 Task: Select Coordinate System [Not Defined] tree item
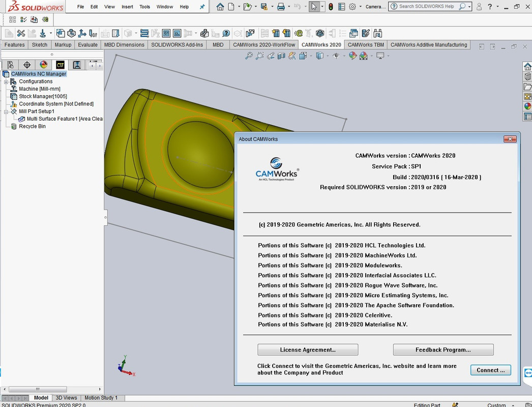tap(56, 104)
